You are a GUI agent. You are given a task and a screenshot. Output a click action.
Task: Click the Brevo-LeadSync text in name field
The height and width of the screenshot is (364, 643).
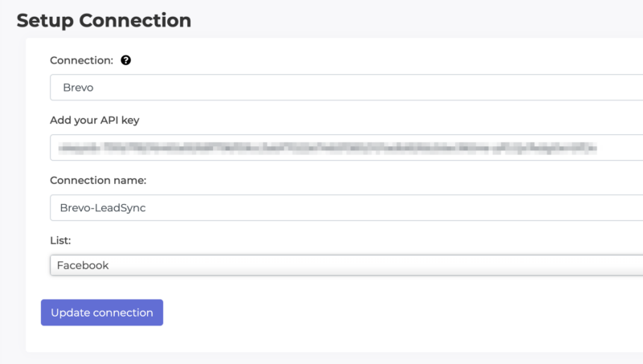point(103,207)
